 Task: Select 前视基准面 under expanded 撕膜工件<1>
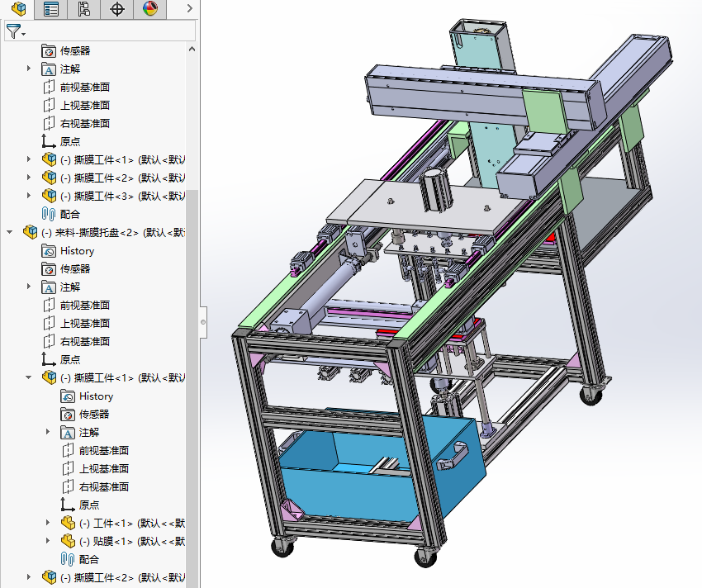[x=94, y=451]
